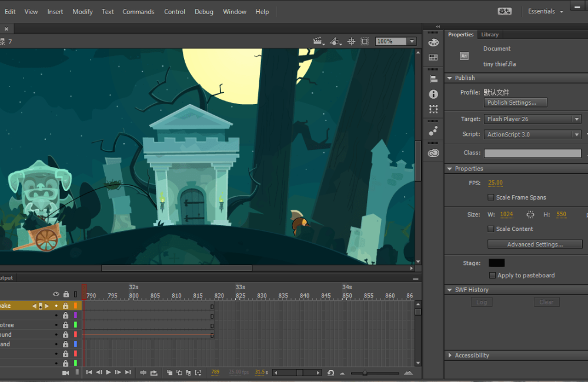Enable Scale Content checkbox

click(x=490, y=229)
